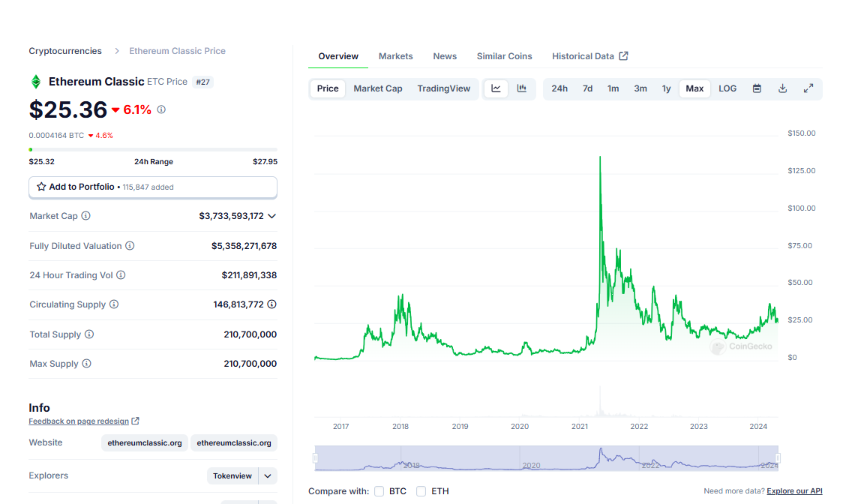This screenshot has width=849, height=504.
Task: Open the calendar date range picker
Action: 757,88
